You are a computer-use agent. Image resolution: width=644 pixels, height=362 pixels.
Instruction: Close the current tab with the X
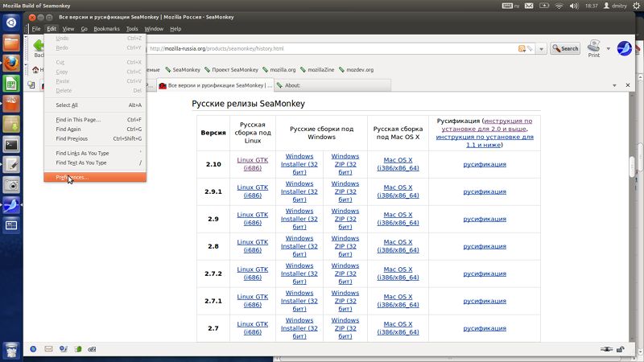pos(628,85)
